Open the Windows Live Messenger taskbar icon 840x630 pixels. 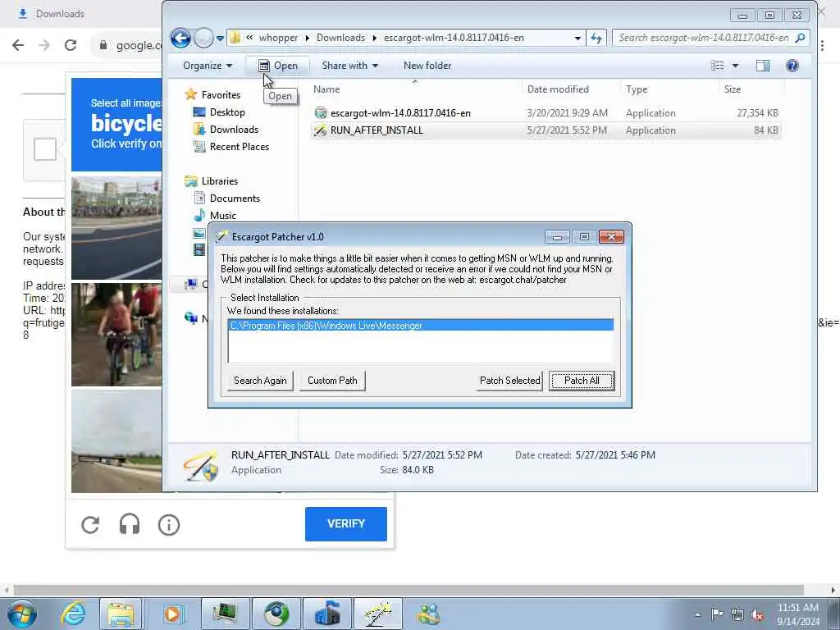click(x=429, y=614)
